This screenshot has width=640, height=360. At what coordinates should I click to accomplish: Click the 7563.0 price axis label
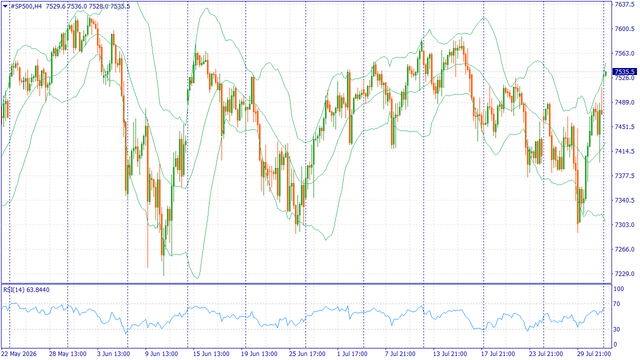624,53
